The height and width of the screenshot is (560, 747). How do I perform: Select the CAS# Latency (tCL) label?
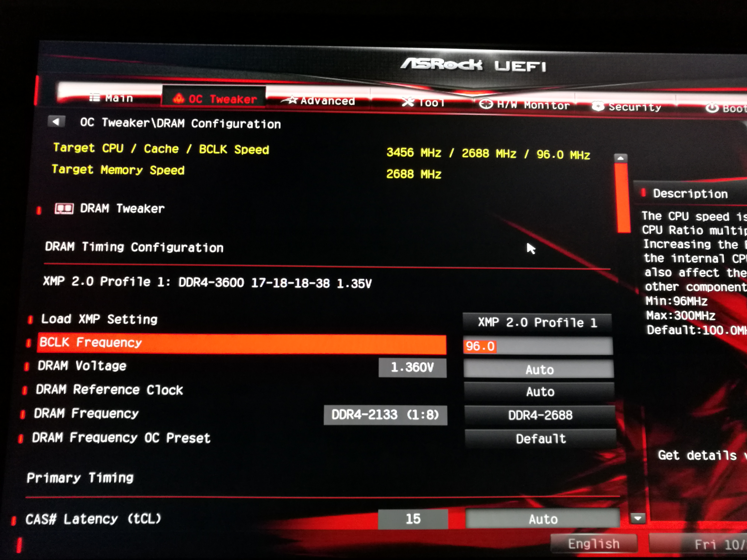coord(93,519)
